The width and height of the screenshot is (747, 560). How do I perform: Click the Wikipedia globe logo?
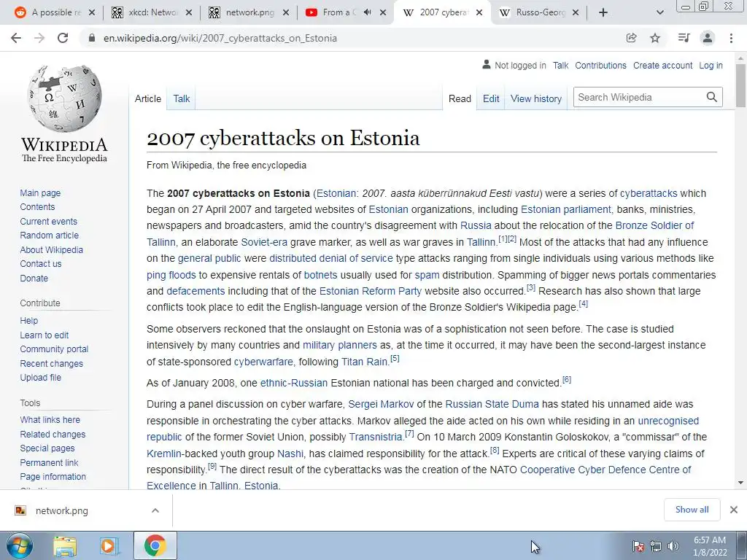coord(65,98)
